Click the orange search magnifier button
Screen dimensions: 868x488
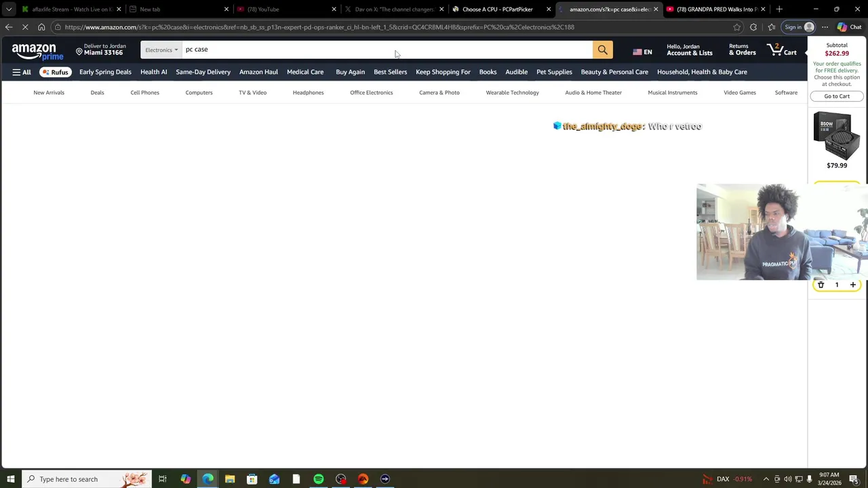pos(602,50)
